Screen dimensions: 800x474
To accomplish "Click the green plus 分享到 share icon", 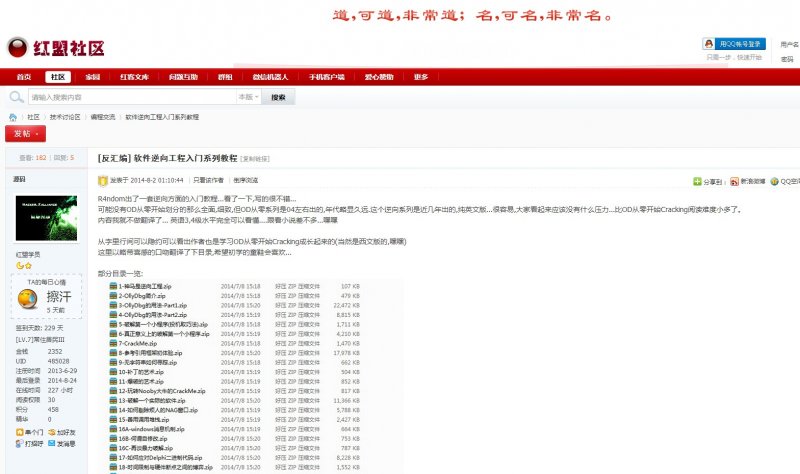I will (697, 182).
